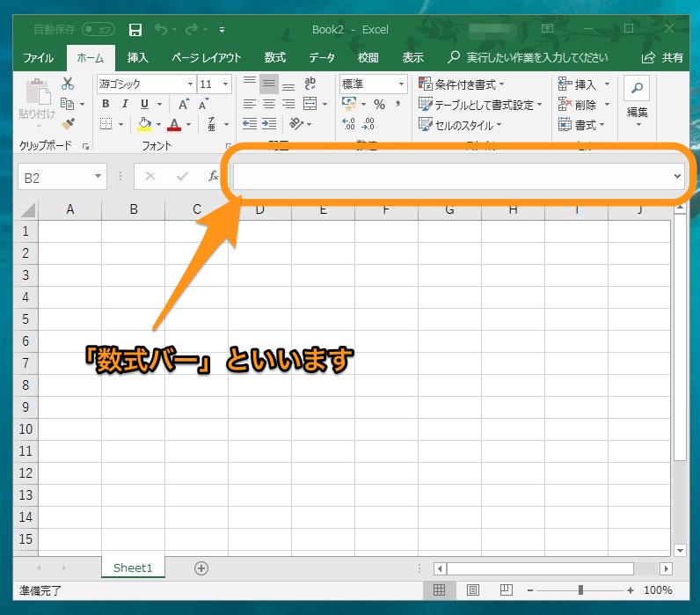Switch to the 数式 tab
700x615 pixels.
pos(274,57)
